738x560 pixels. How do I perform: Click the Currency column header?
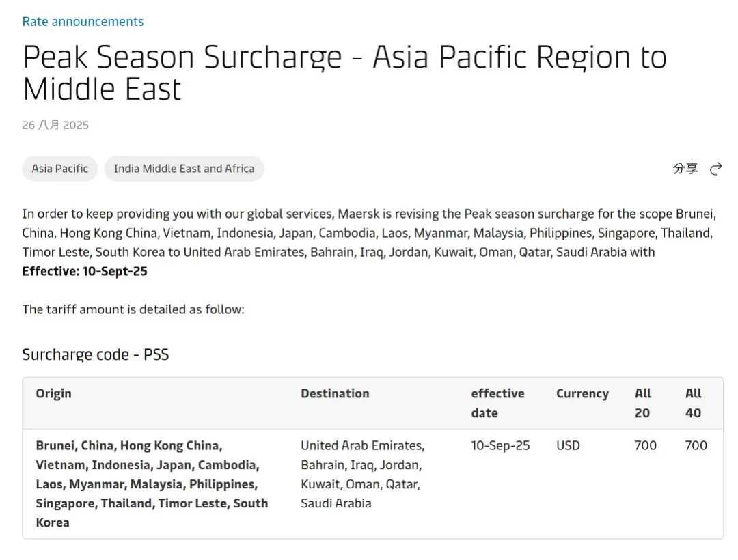tap(582, 393)
